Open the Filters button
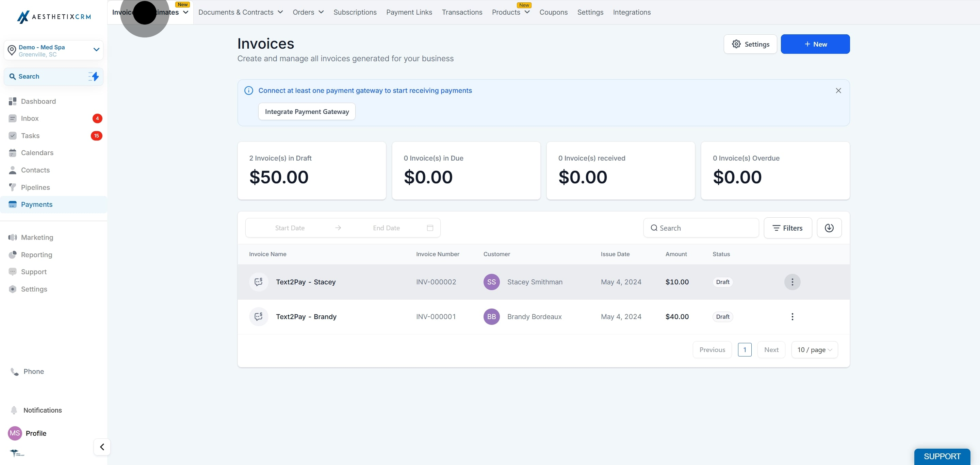The image size is (980, 465). [x=787, y=228]
